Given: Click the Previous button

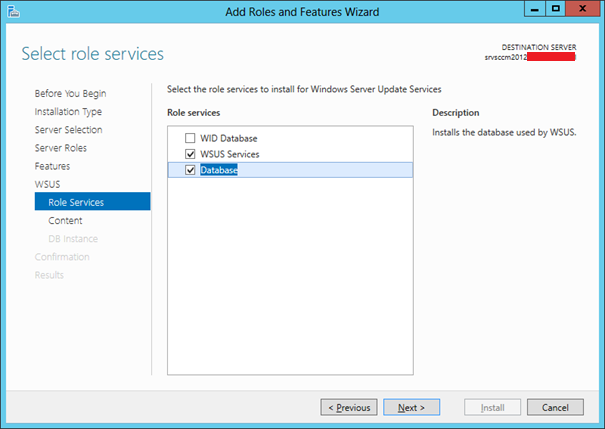Looking at the screenshot, I should tap(349, 407).
